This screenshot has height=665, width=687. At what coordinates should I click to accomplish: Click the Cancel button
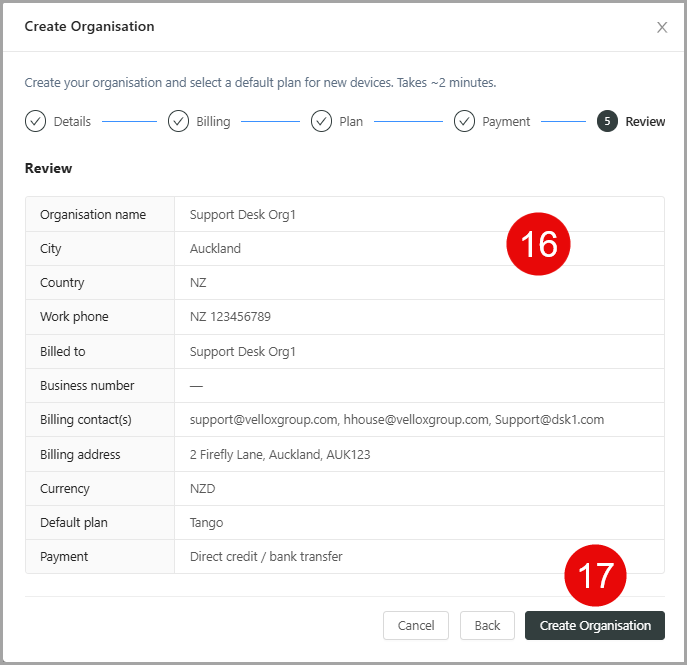[x=416, y=625]
